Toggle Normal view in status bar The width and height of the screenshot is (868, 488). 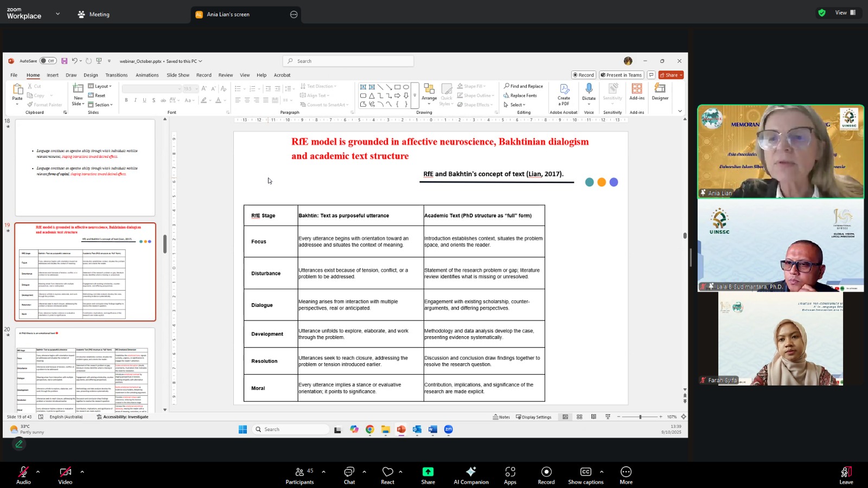pyautogui.click(x=565, y=416)
